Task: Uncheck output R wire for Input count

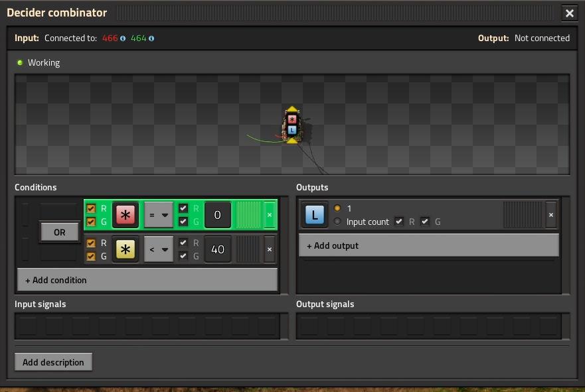Action: coord(398,222)
